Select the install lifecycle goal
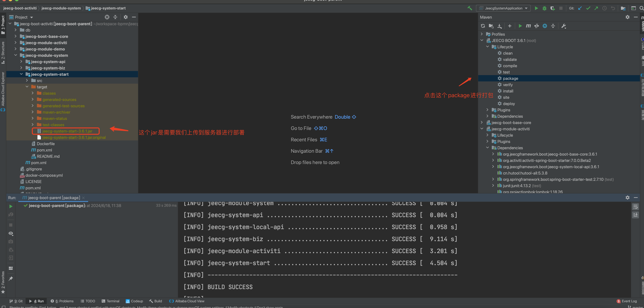 pos(508,91)
